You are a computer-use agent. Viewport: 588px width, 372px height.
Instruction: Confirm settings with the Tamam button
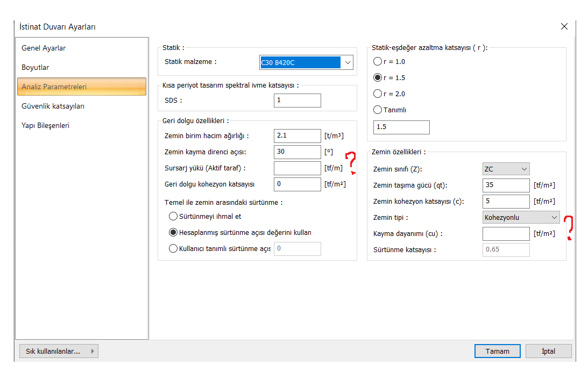pos(497,351)
